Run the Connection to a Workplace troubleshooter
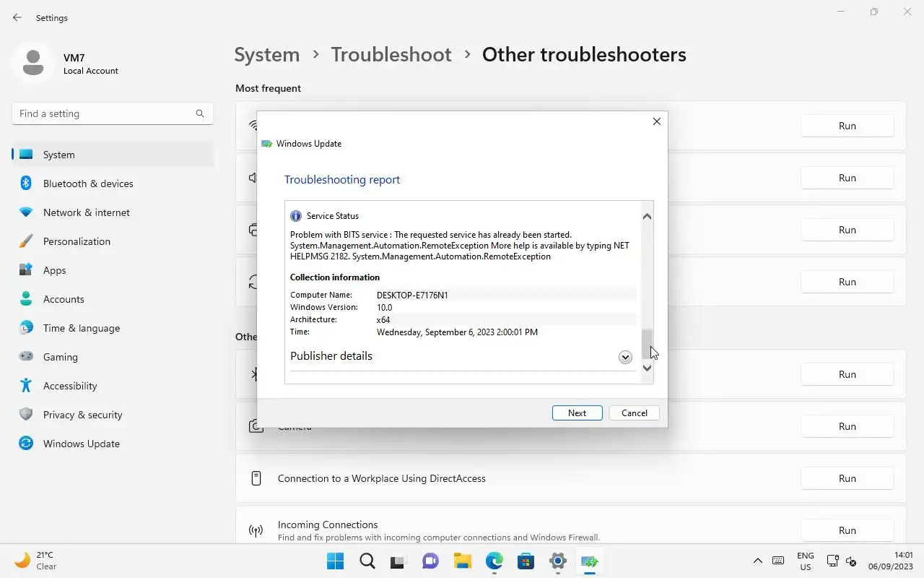Image resolution: width=924 pixels, height=578 pixels. click(847, 478)
